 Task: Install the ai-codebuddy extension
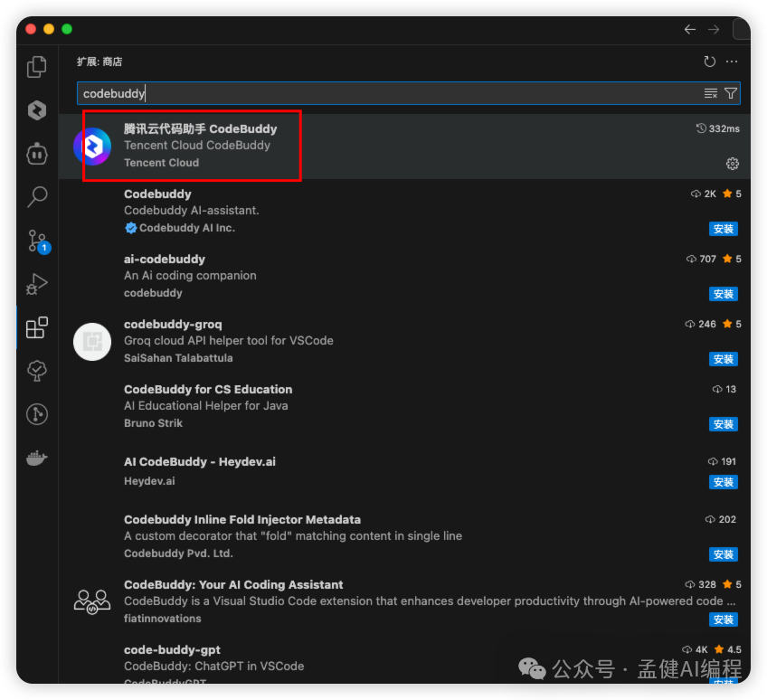[x=723, y=294]
